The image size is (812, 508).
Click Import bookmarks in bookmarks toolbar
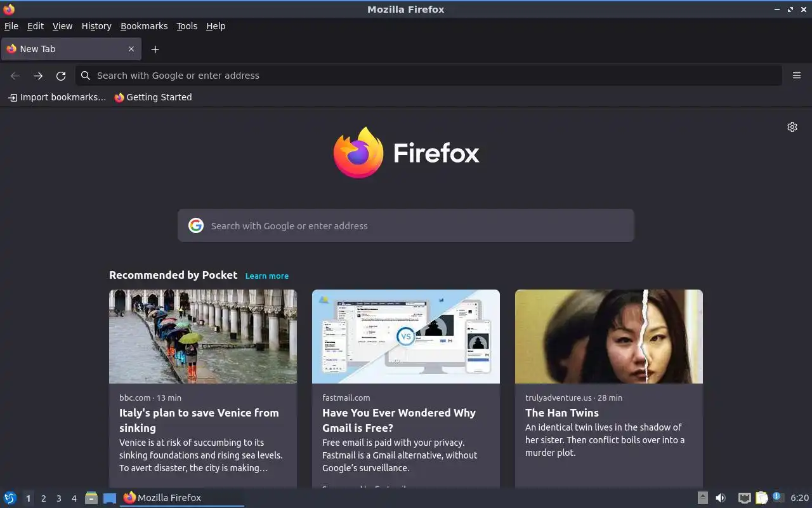56,97
